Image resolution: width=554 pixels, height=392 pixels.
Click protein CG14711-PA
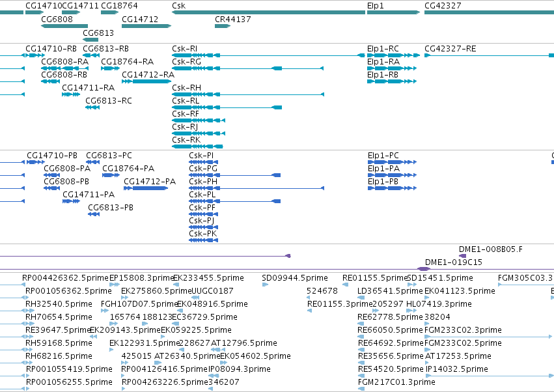[71, 201]
